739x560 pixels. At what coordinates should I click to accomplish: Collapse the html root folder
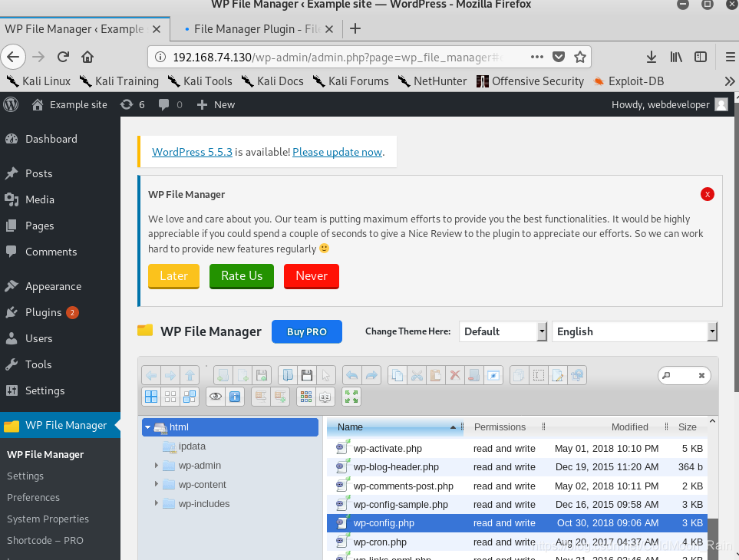click(148, 427)
